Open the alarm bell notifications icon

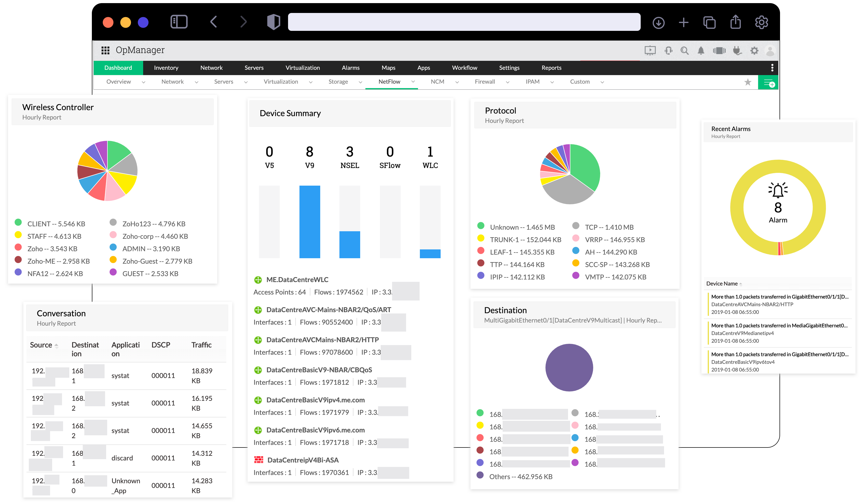[x=700, y=51]
